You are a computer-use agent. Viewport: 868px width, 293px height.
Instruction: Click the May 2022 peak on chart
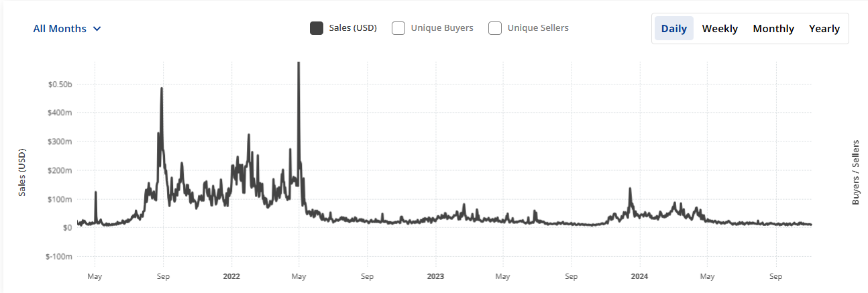pyautogui.click(x=299, y=65)
